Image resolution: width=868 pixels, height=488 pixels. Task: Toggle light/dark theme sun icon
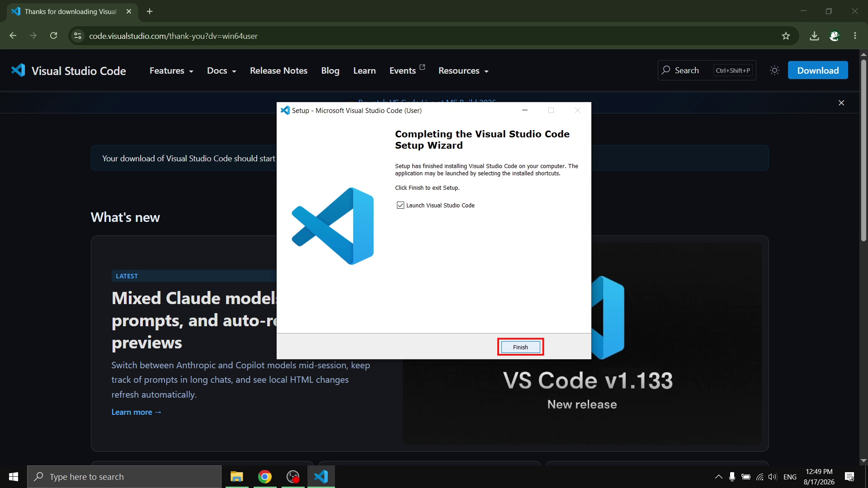point(774,70)
